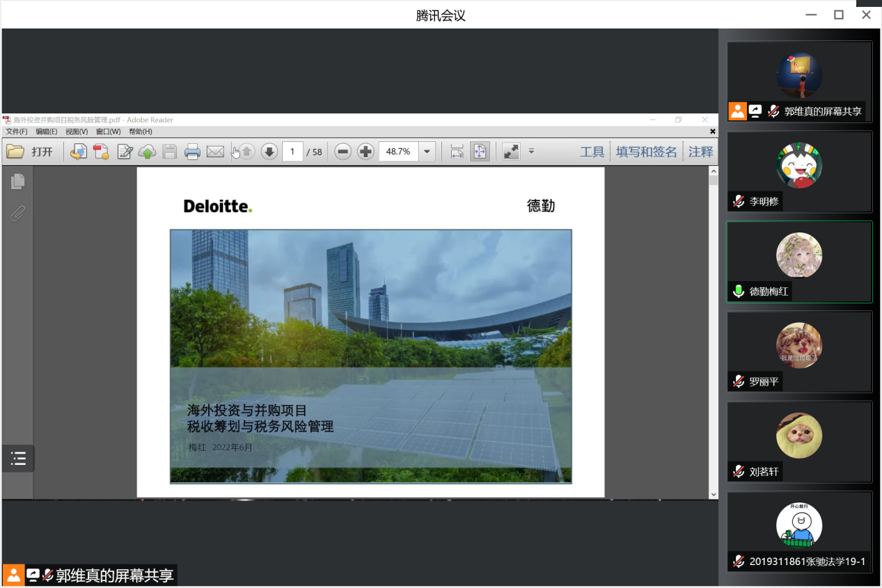Go to next page with down arrow
This screenshot has width=882, height=588.
pos(269,152)
